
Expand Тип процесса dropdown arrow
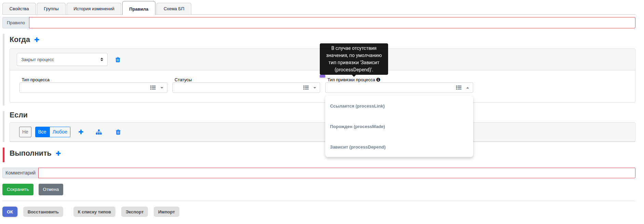[162, 88]
